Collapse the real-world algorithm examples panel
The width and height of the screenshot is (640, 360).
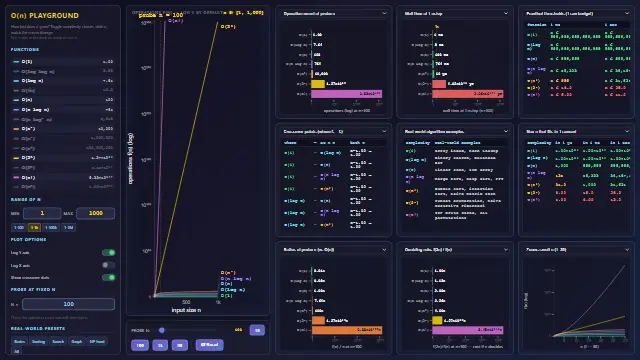(506, 131)
